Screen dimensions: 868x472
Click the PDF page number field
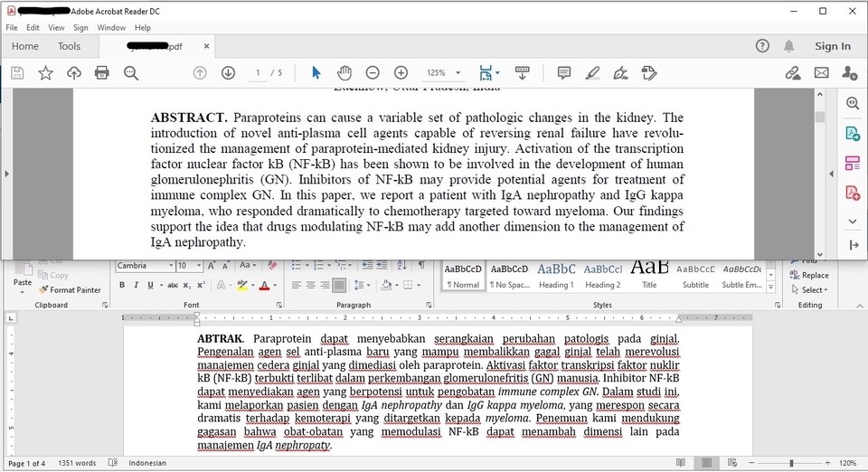click(x=258, y=73)
